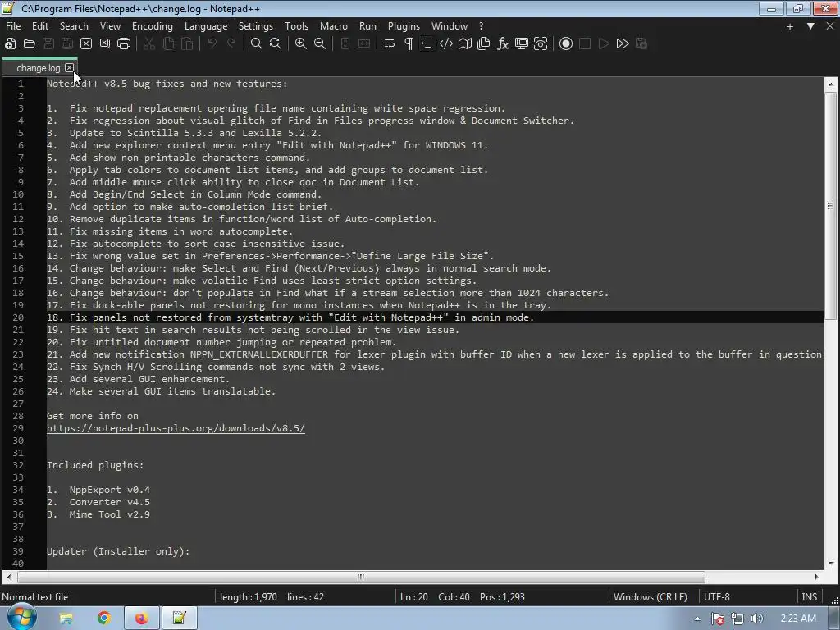Click the Save toolbar icon
This screenshot has height=630, width=840.
point(48,44)
